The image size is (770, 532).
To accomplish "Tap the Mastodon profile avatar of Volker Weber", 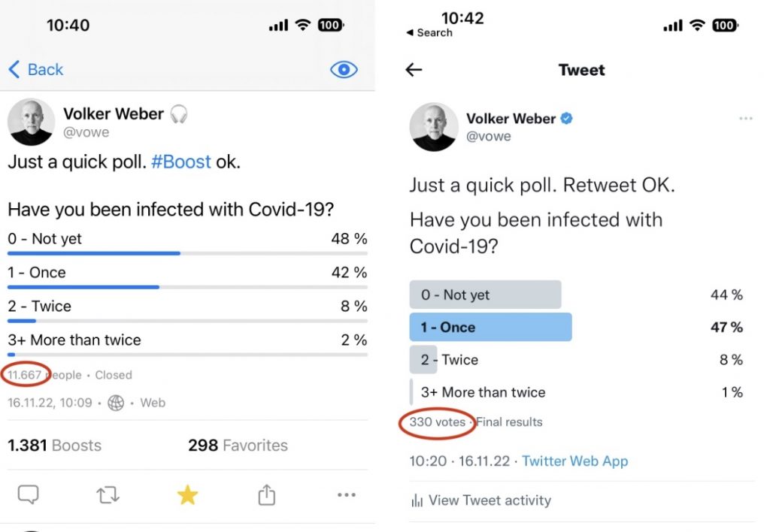I will coord(32,122).
